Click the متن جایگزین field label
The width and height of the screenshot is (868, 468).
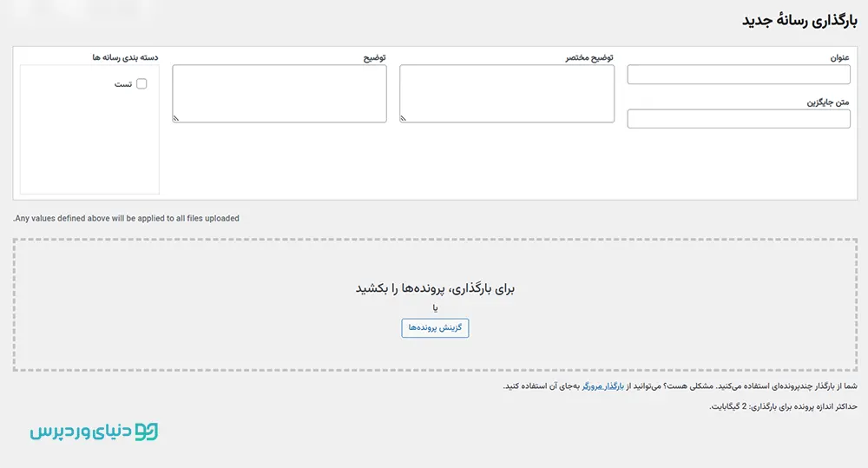coord(827,102)
